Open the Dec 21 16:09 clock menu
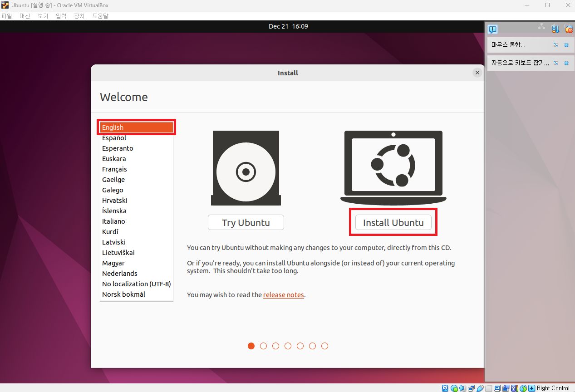This screenshot has height=392, width=575. pos(288,26)
